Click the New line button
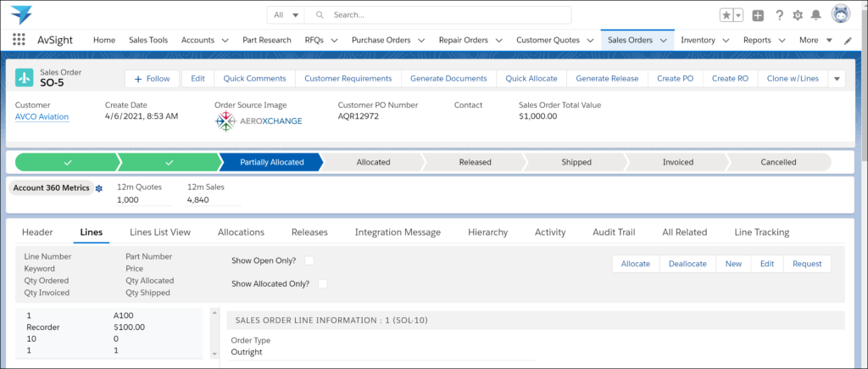 [x=733, y=264]
